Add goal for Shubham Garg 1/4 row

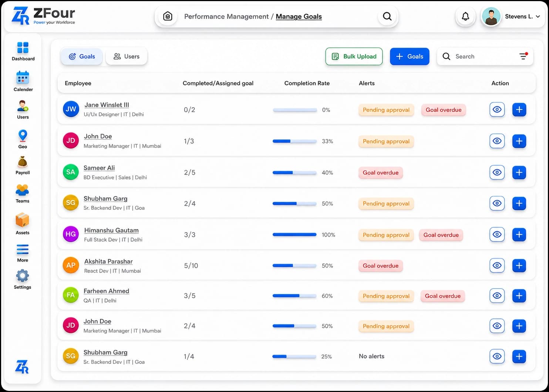[x=519, y=356]
